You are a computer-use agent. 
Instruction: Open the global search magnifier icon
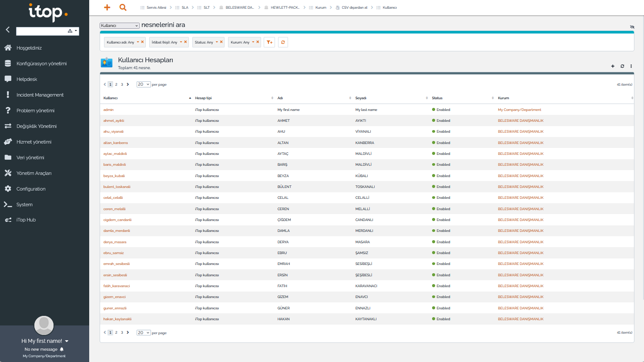tap(123, 7)
